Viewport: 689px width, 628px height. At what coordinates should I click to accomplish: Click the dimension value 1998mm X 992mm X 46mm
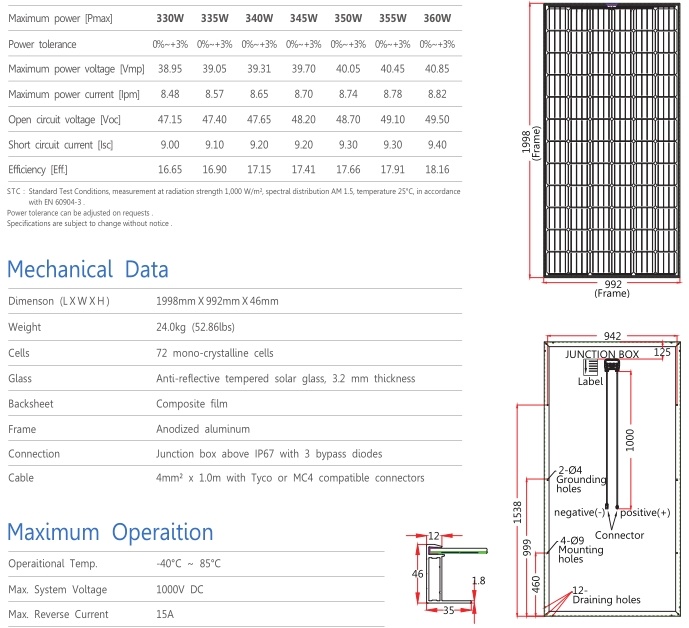[x=217, y=301]
